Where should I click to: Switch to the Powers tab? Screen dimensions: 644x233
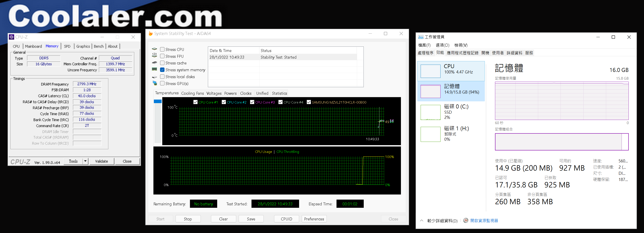point(230,93)
